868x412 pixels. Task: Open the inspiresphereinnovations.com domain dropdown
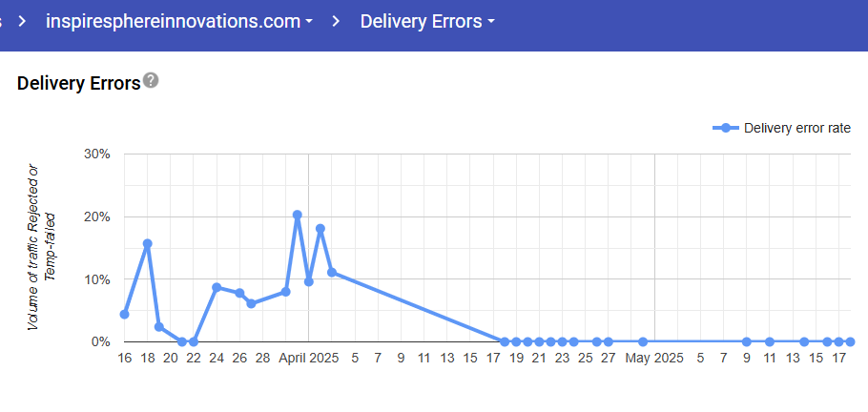(179, 21)
